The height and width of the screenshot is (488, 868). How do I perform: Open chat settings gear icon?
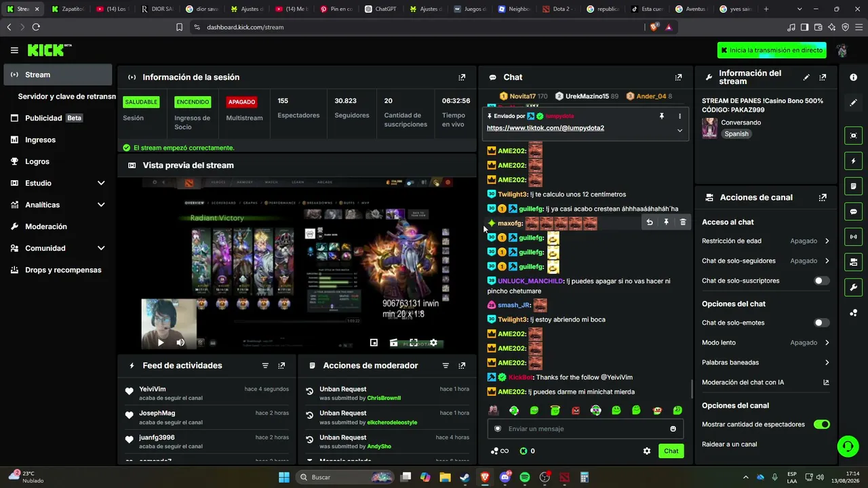pyautogui.click(x=647, y=451)
